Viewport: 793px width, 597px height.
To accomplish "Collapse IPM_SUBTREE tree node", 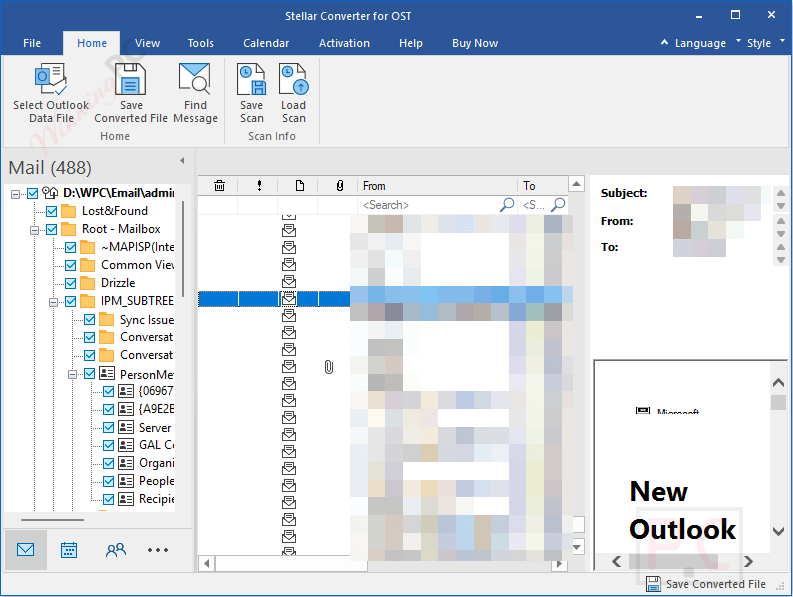I will pos(53,303).
